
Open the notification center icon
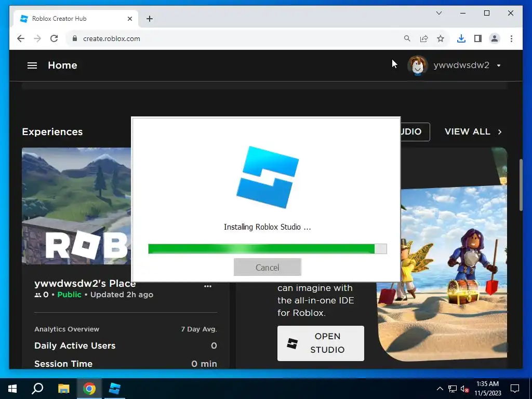(x=515, y=389)
